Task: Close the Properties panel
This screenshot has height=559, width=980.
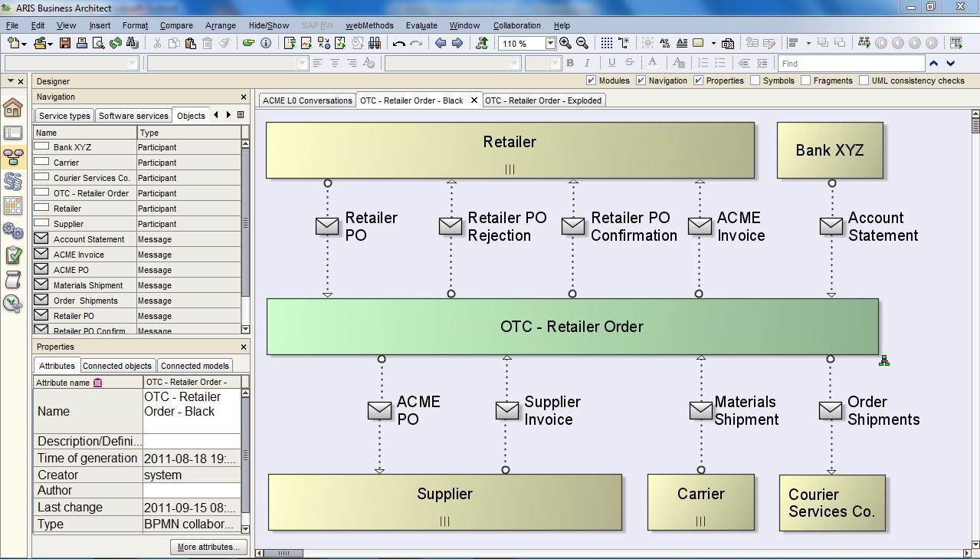Action: (x=244, y=347)
